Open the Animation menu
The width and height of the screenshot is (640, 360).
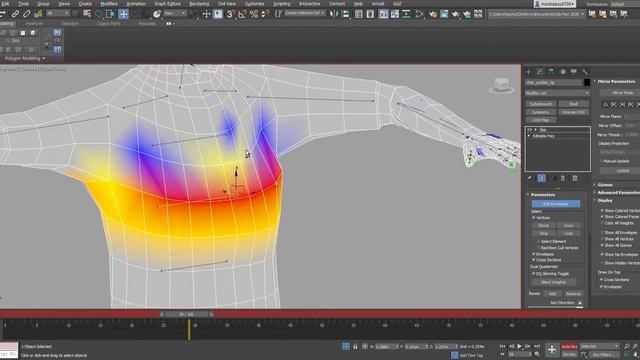pos(136,4)
